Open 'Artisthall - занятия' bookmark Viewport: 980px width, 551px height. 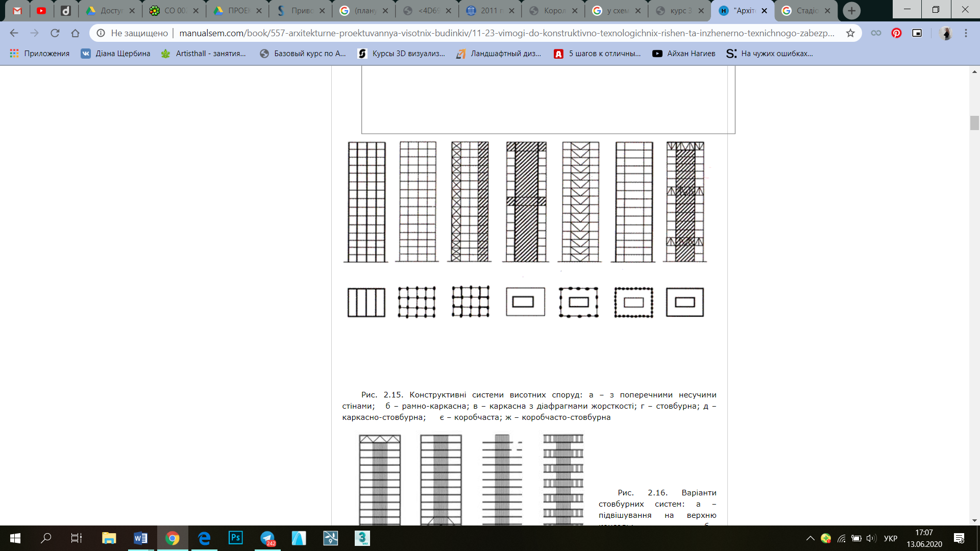pos(203,54)
